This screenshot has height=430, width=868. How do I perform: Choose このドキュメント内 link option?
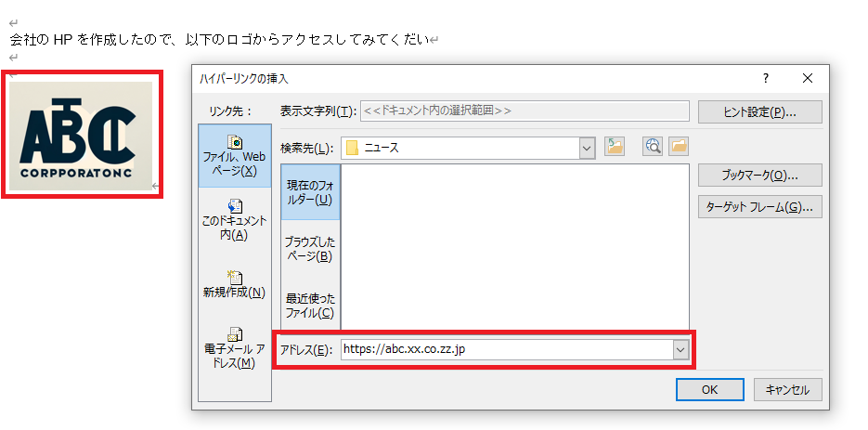(x=235, y=219)
